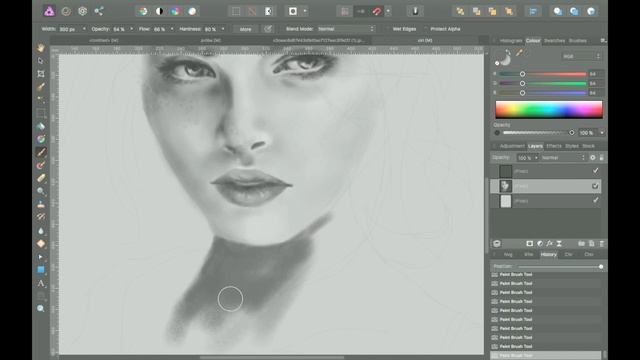This screenshot has width=640, height=360.
Task: Select the Crop tool
Action: pyautogui.click(x=41, y=74)
